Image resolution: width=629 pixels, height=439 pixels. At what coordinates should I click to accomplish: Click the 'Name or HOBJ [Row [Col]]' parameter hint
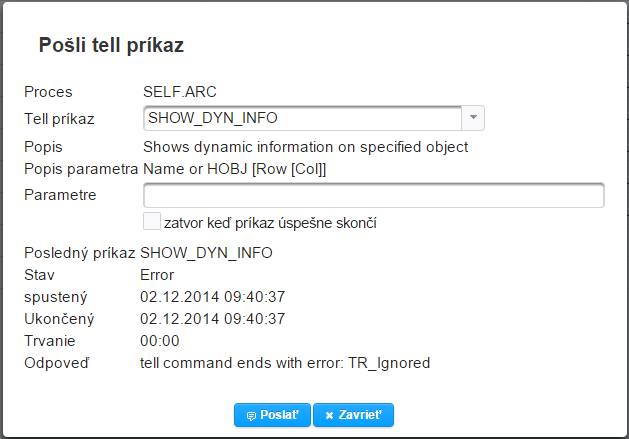(x=235, y=168)
